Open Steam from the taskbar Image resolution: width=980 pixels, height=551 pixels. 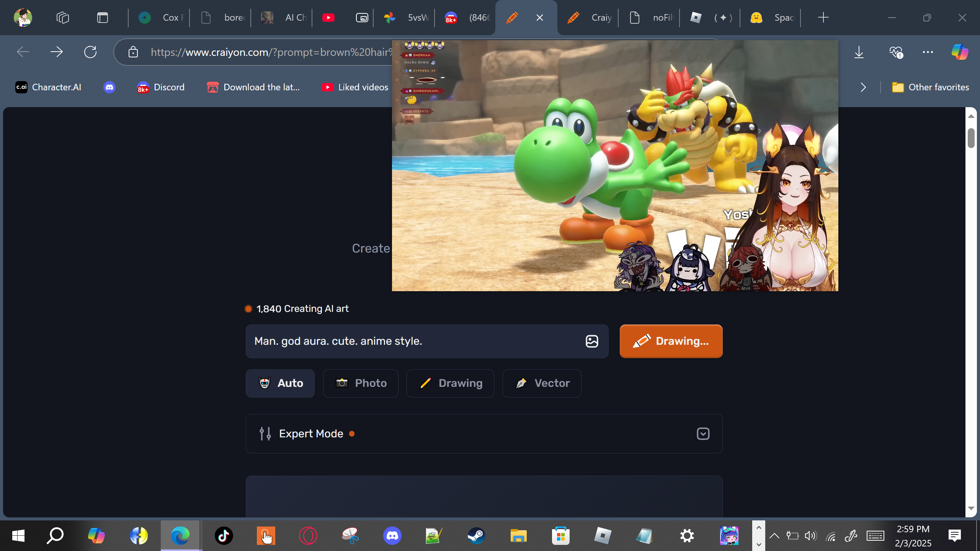[x=476, y=536]
